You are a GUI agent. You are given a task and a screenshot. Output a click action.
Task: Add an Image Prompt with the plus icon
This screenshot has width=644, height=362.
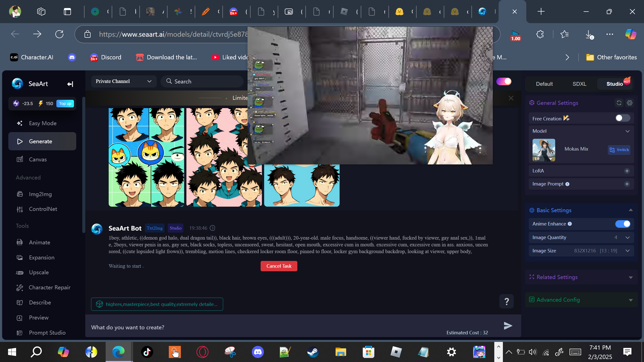pos(627,184)
